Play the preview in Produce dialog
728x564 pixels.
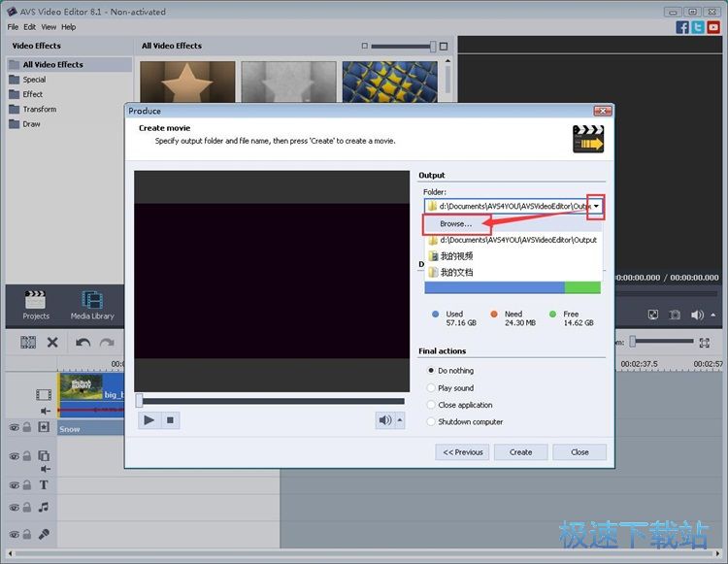pyautogui.click(x=149, y=420)
